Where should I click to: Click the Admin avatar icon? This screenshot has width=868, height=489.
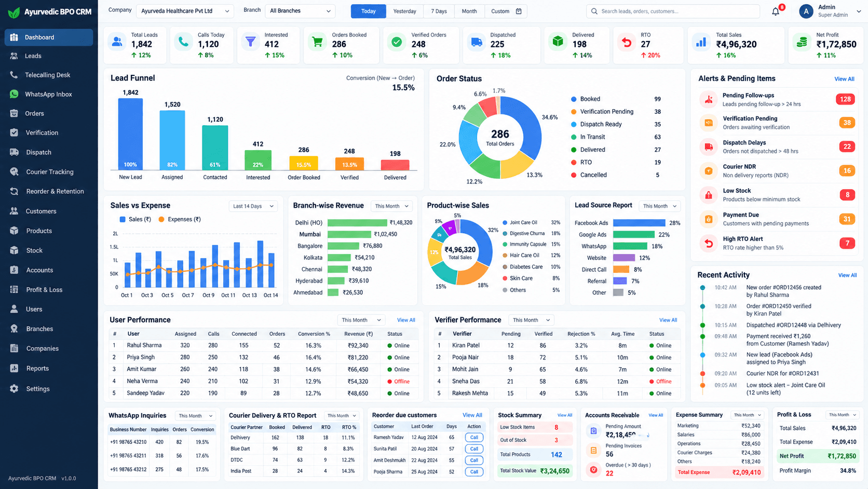pos(806,11)
